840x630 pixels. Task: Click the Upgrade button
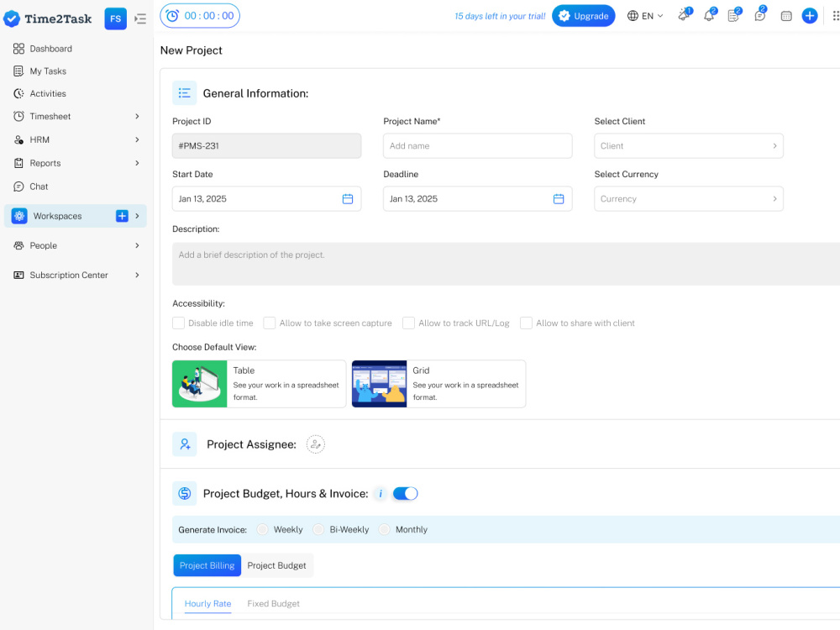coord(584,16)
